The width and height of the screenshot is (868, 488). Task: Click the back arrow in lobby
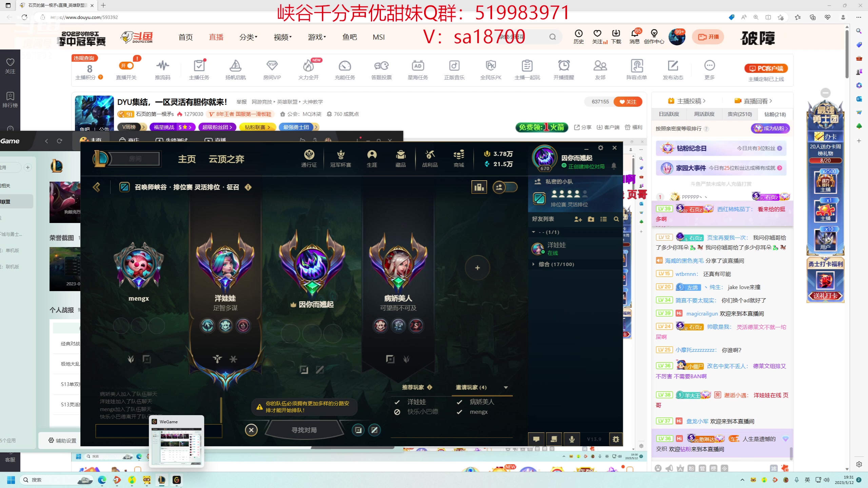97,187
